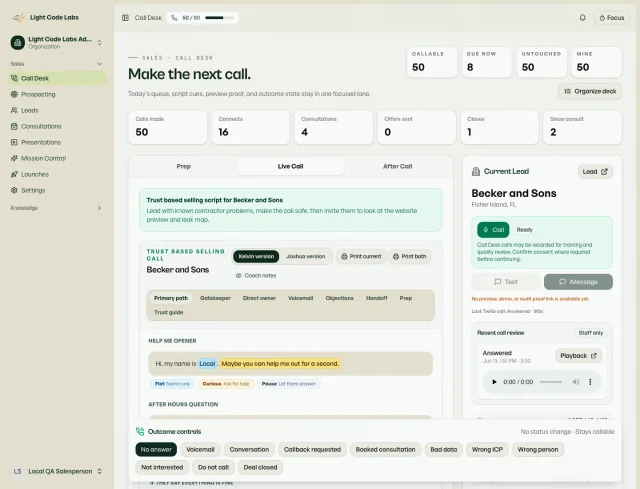
Task: Select Wrong person outcome
Action: [x=538, y=449]
